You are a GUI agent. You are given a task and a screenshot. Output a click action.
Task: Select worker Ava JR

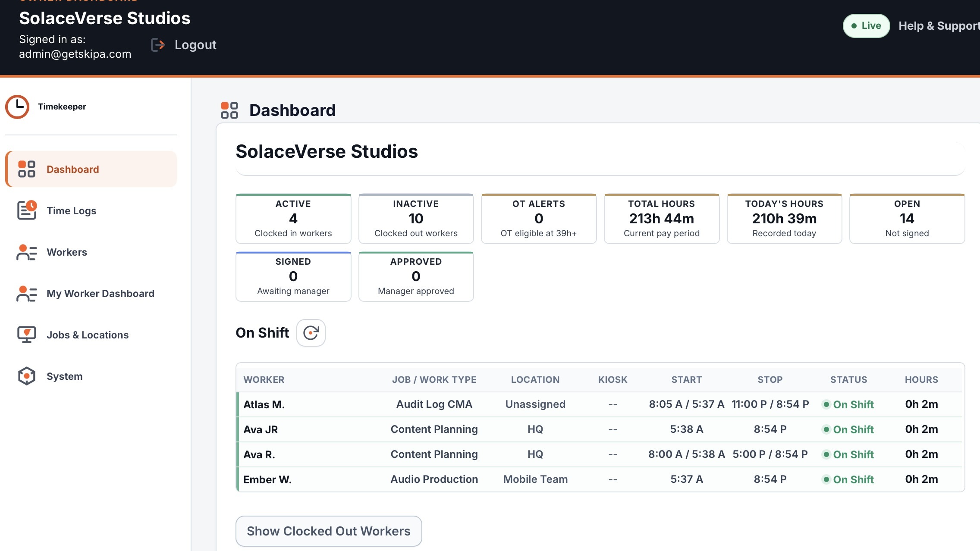[x=261, y=429]
